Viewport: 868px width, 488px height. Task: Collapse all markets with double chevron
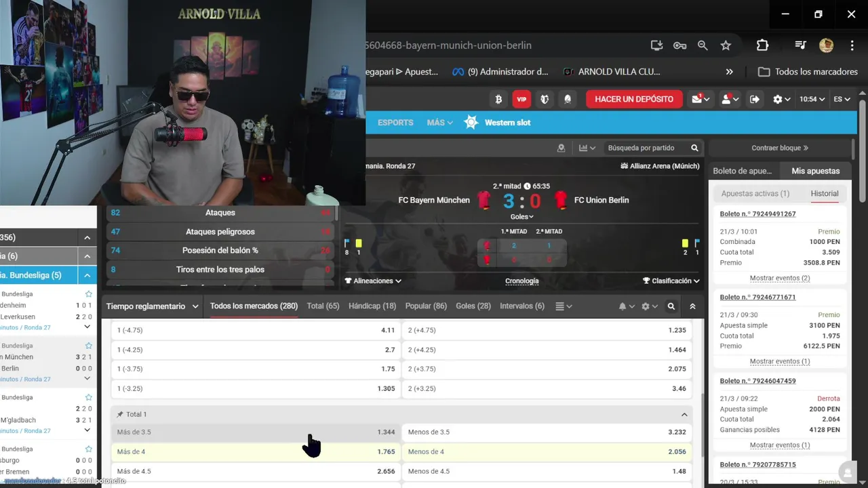tap(692, 306)
